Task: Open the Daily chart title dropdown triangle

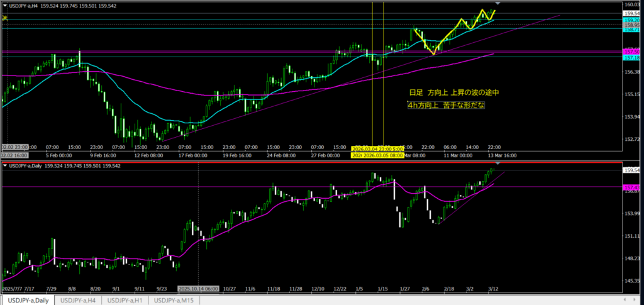Action: 6,165
